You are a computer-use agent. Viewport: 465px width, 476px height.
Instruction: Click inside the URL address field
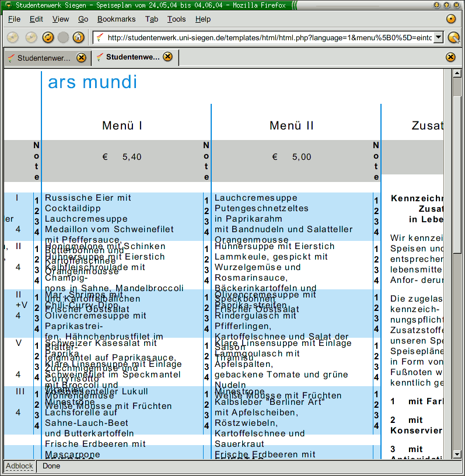tap(269, 38)
